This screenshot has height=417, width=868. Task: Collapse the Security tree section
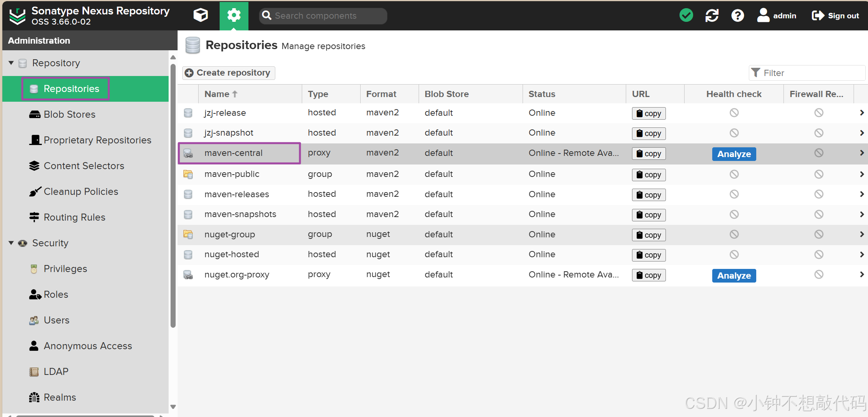click(x=11, y=243)
